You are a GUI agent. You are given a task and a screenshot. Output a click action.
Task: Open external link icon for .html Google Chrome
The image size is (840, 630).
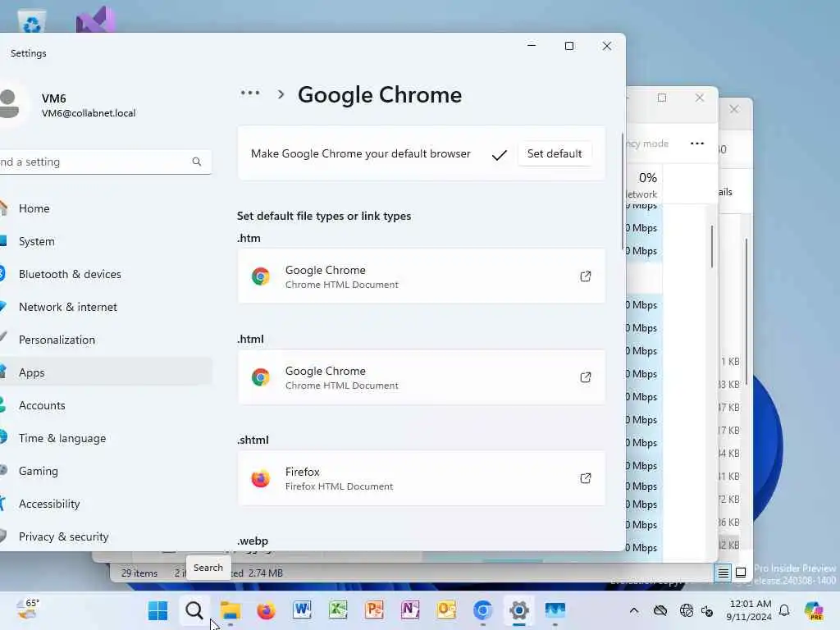coord(585,377)
